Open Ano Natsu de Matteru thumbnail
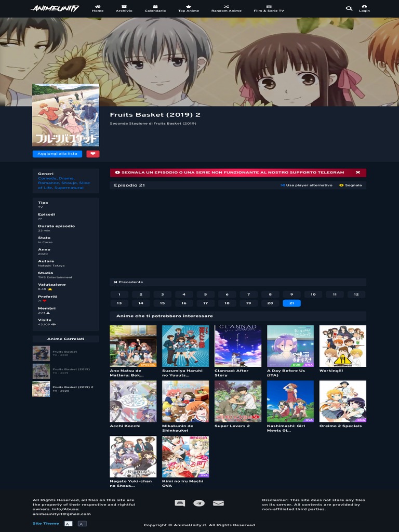Screen dimensions: 399x532 [133, 346]
